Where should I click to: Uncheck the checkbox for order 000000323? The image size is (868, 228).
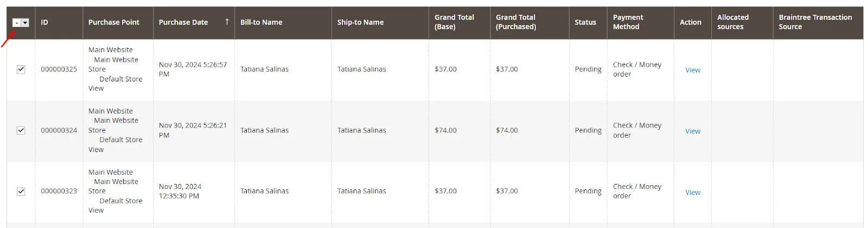21,192
